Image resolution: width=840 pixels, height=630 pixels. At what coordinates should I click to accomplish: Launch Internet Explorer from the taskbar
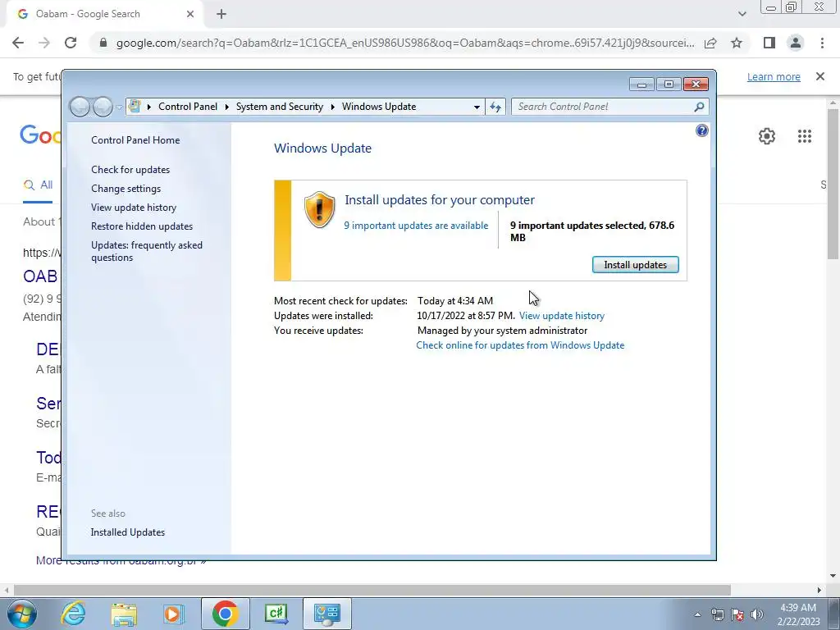tap(73, 614)
